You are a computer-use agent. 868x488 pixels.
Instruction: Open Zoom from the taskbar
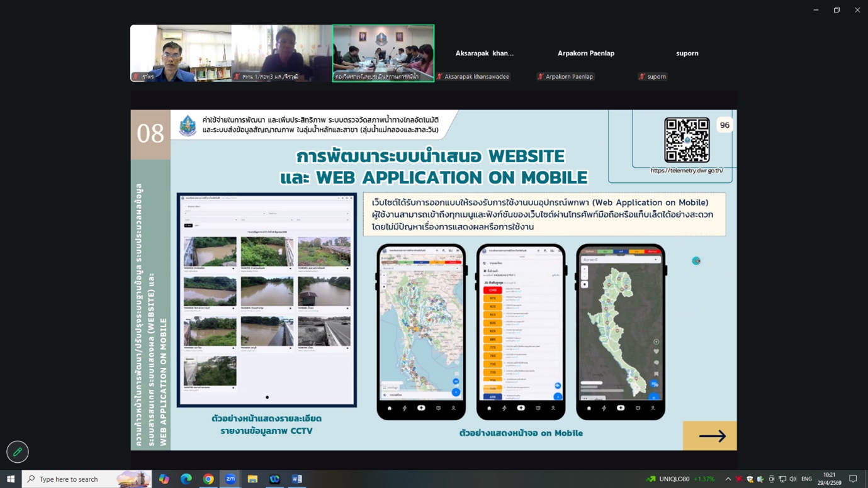(x=230, y=479)
